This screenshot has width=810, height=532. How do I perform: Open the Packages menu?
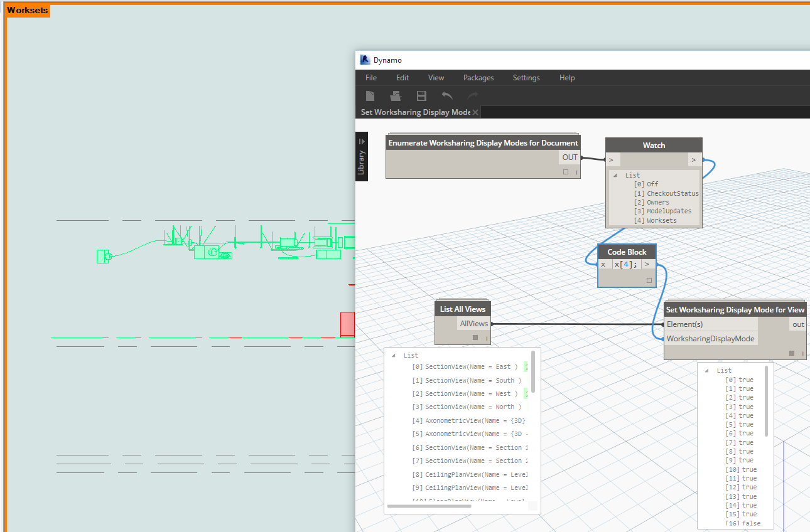click(478, 78)
